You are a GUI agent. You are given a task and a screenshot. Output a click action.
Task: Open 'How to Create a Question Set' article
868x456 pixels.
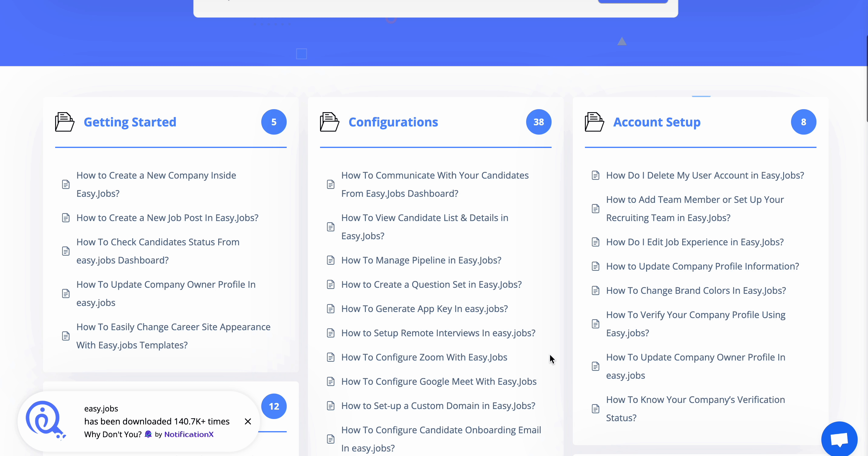click(x=432, y=284)
